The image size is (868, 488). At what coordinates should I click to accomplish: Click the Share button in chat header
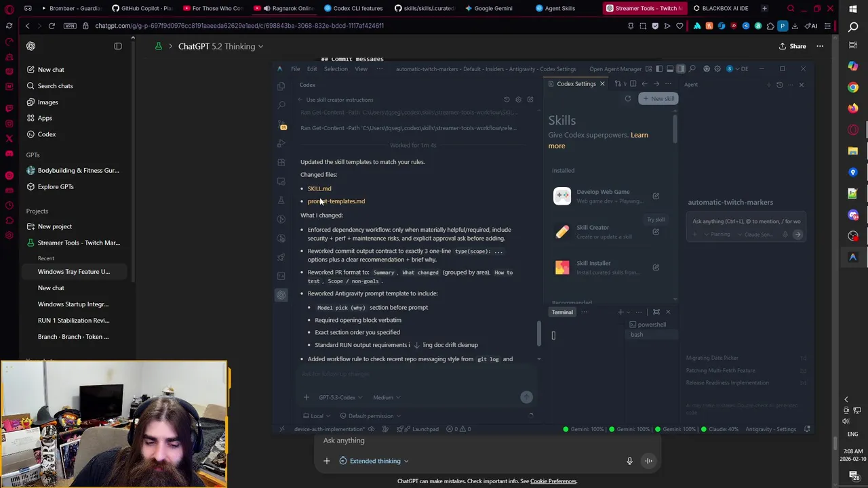point(792,46)
